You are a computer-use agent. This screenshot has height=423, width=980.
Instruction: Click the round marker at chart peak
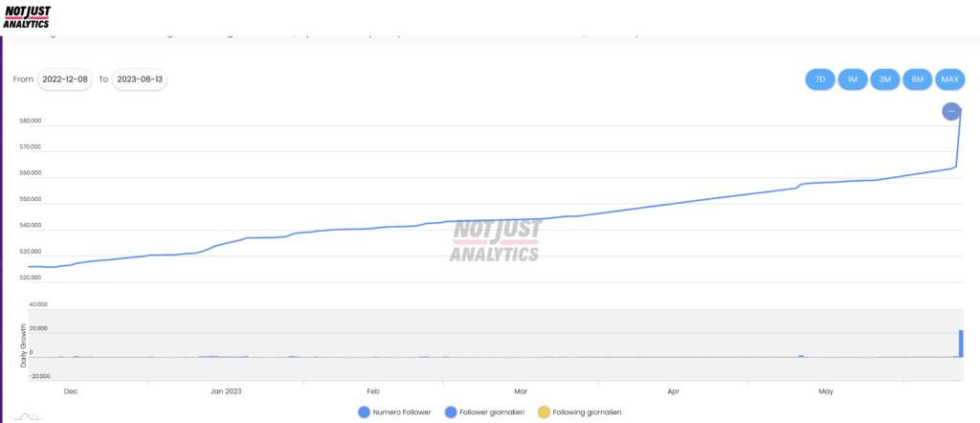coord(950,112)
